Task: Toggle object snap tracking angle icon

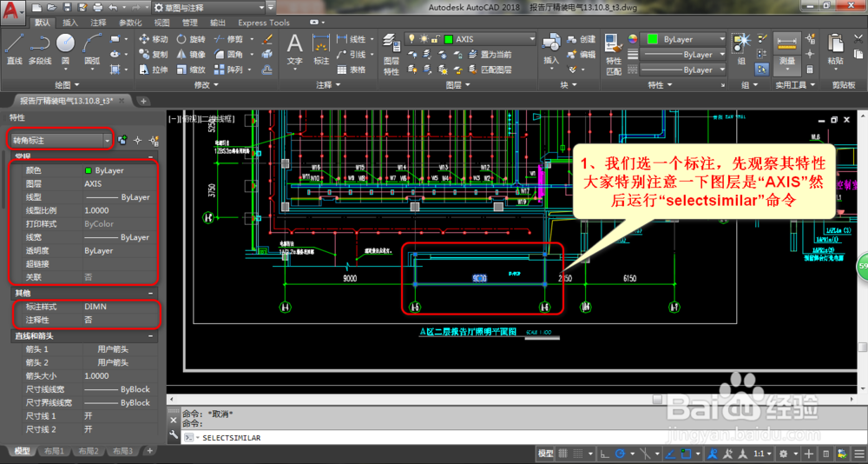Action: point(670,453)
